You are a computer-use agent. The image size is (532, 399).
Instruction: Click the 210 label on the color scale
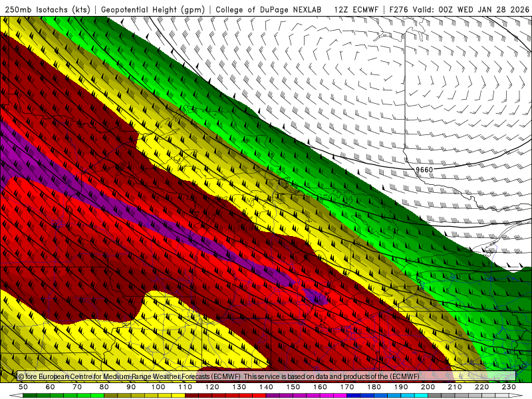tap(455, 387)
